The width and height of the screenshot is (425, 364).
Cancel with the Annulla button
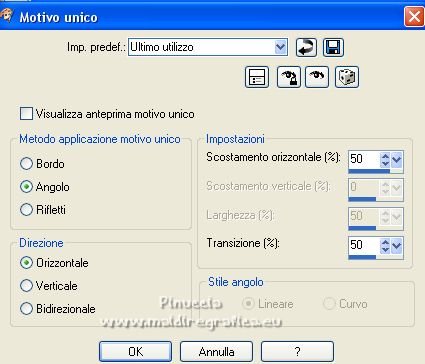(216, 352)
